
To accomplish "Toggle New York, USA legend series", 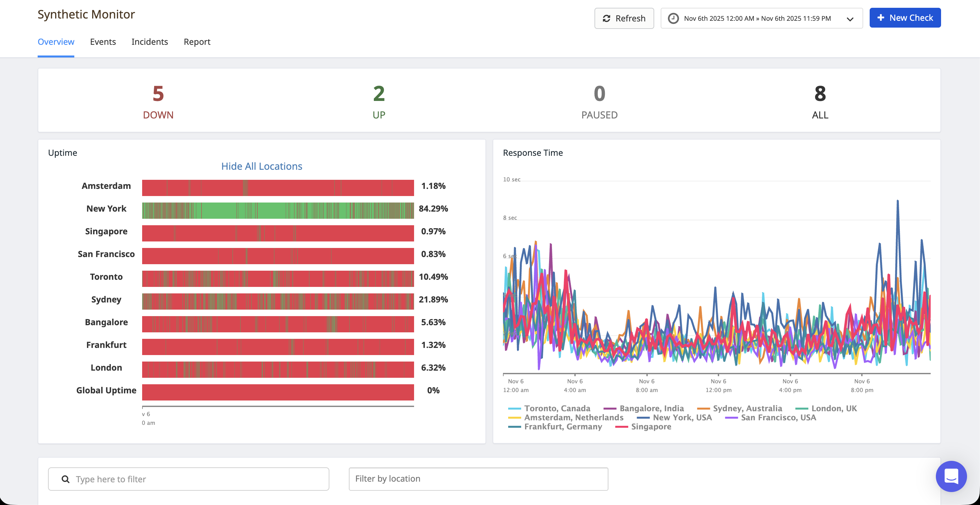I will click(682, 417).
